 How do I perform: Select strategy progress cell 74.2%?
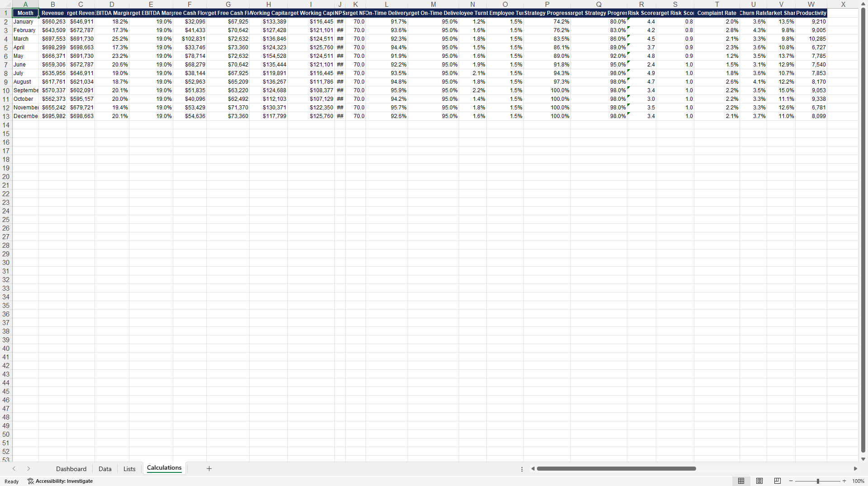pos(547,22)
